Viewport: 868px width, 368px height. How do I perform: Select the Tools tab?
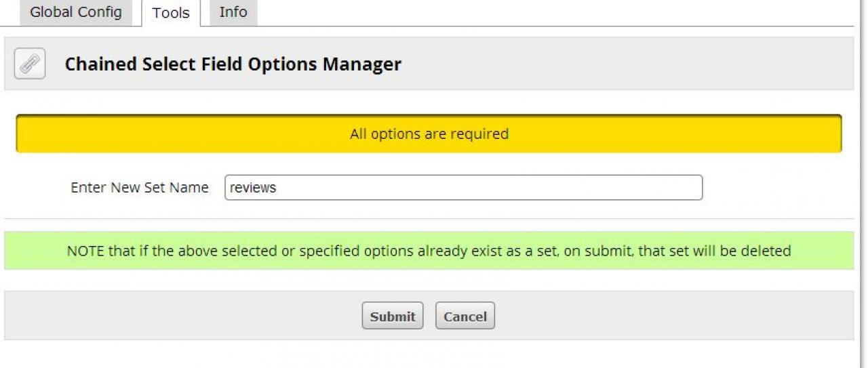170,14
